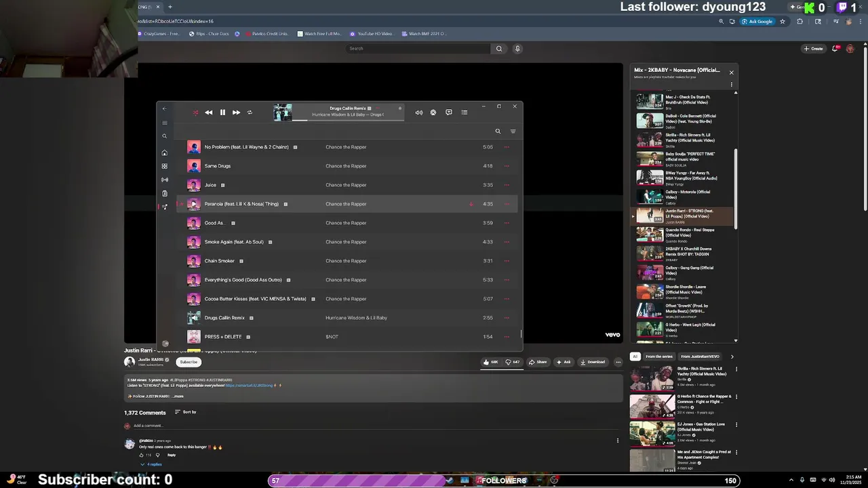The height and width of the screenshot is (488, 868).
Task: Expand the 4 replies thread
Action: pos(151,464)
